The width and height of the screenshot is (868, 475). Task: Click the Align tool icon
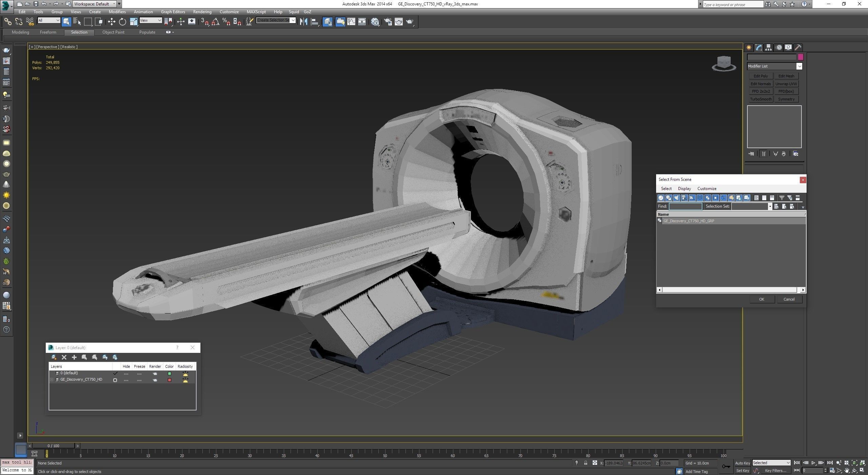(x=315, y=22)
